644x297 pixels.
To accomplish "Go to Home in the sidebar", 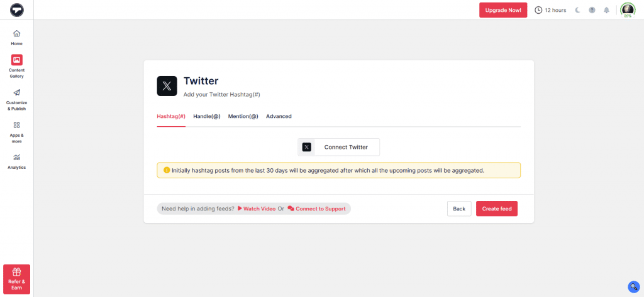I will pos(17,37).
